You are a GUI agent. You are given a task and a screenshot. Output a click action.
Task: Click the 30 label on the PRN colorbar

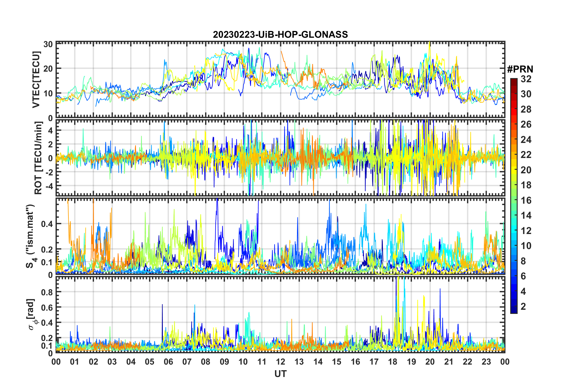pyautogui.click(x=526, y=94)
